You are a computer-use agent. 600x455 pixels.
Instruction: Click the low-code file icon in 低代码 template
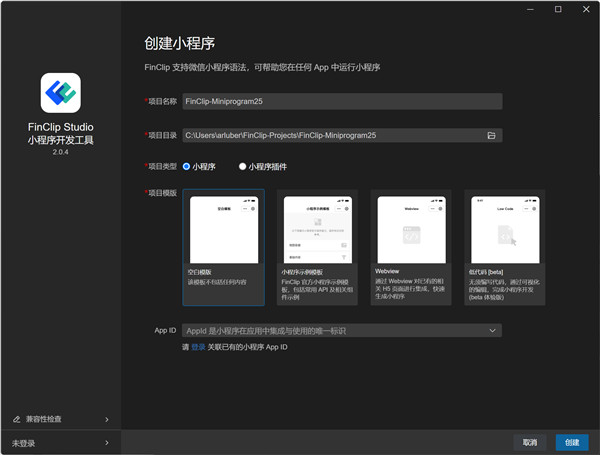point(507,235)
